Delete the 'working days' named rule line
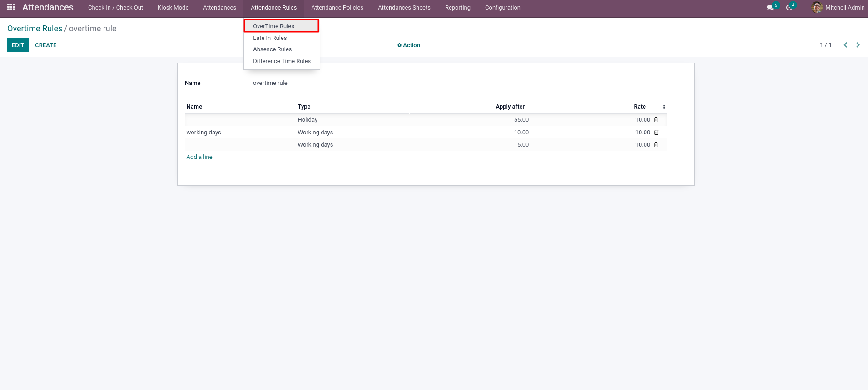 656,133
